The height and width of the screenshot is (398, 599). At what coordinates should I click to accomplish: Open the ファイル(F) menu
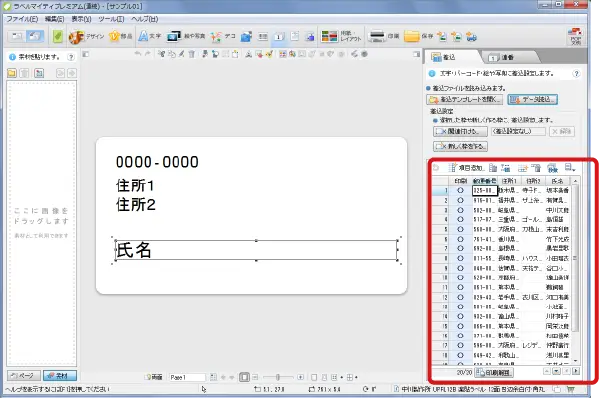22,19
